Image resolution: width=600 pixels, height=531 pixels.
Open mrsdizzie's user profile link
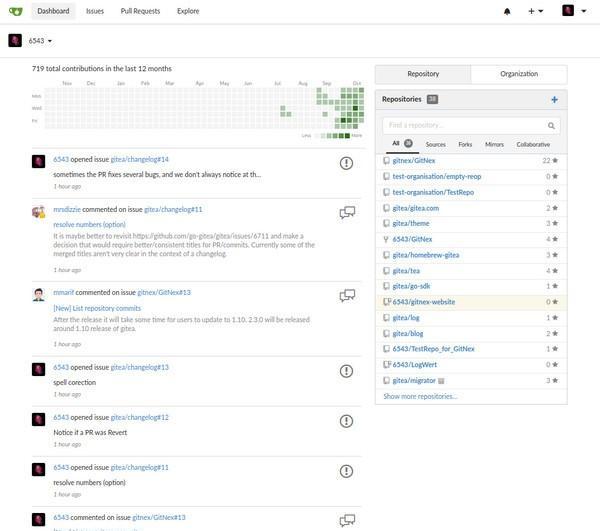(x=67, y=209)
